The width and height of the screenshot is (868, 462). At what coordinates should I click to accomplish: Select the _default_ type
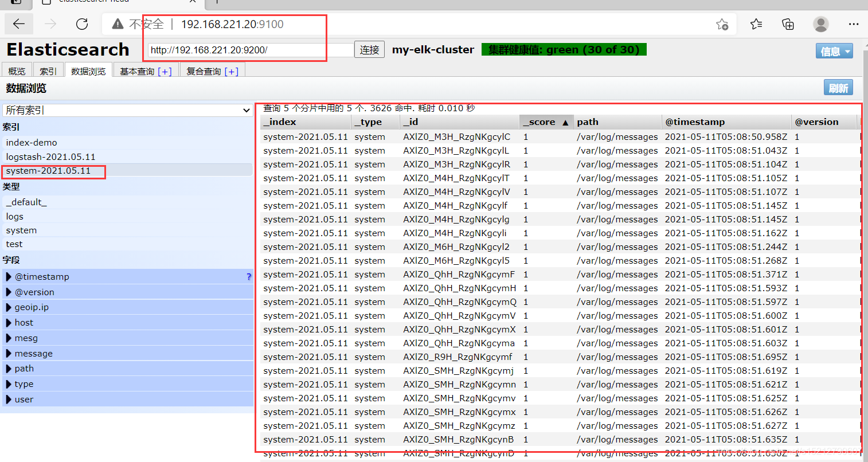[127, 202]
